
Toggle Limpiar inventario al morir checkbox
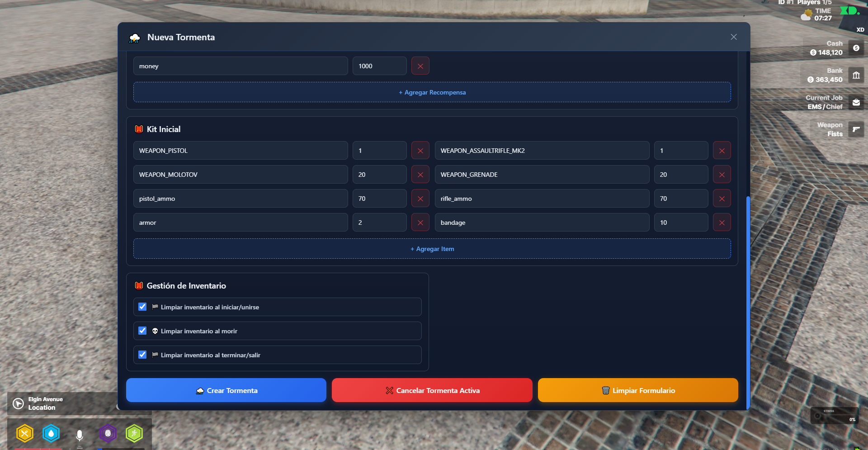pos(142,331)
